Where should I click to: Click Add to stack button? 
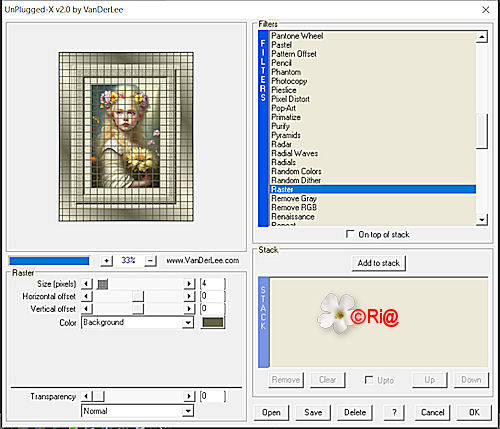pos(379,263)
